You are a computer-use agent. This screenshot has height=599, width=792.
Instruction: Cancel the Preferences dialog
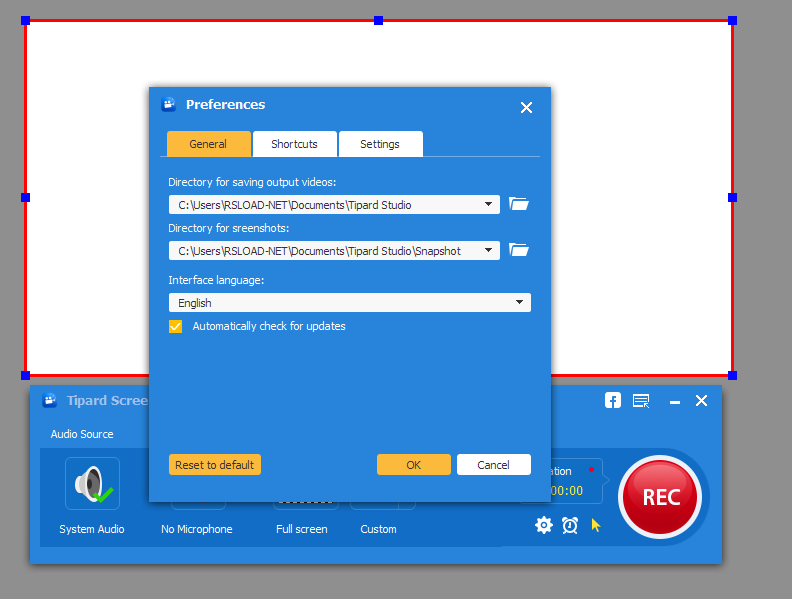click(493, 465)
